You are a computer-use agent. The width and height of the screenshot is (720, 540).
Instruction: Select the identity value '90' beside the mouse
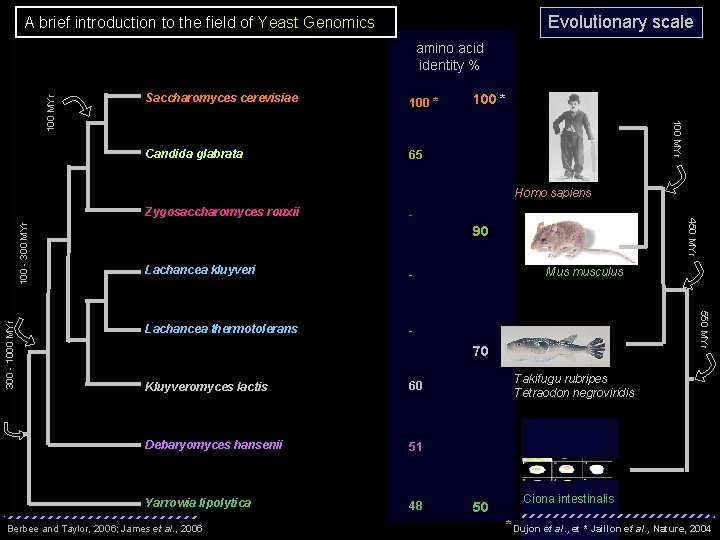click(x=480, y=231)
